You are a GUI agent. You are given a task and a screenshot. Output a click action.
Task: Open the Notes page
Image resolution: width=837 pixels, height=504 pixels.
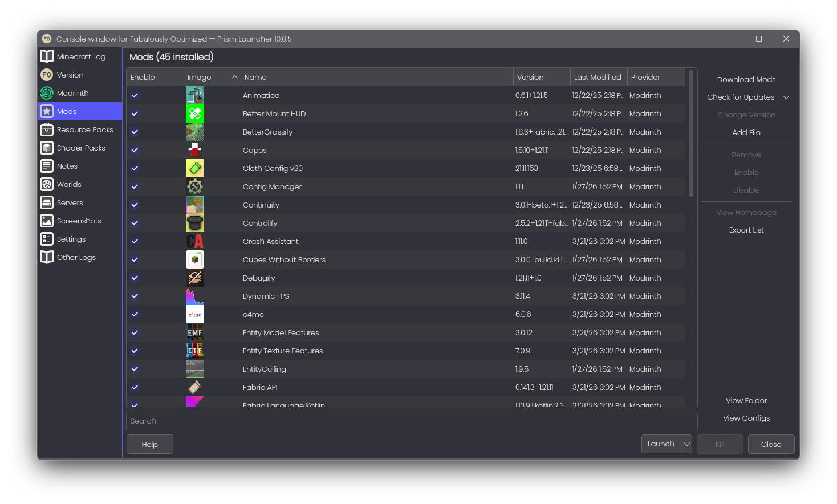point(80,166)
